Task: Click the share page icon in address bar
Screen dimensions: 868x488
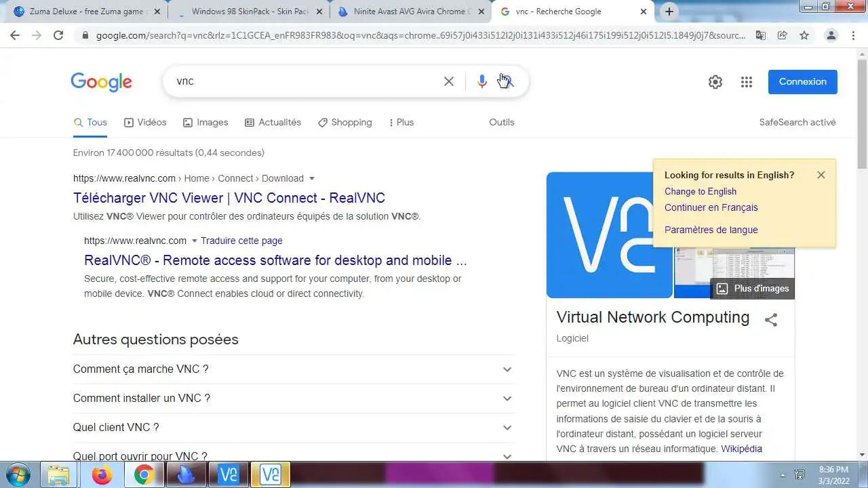Action: coord(783,35)
